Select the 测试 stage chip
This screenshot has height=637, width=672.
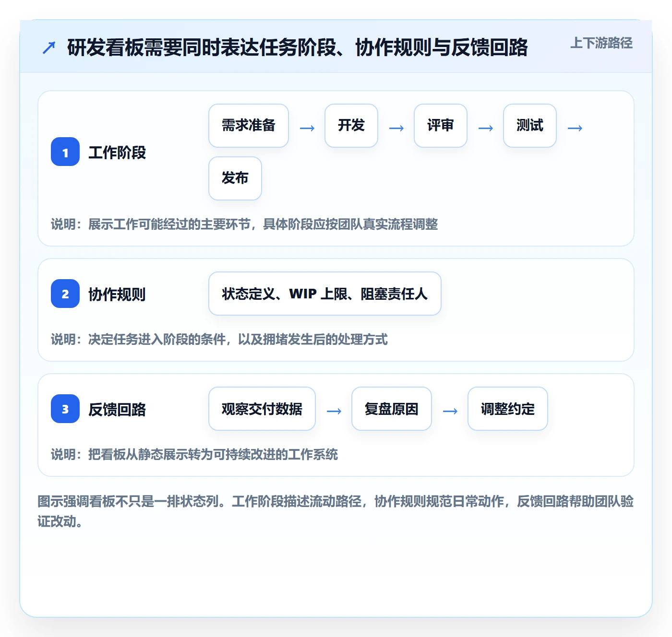click(x=530, y=126)
